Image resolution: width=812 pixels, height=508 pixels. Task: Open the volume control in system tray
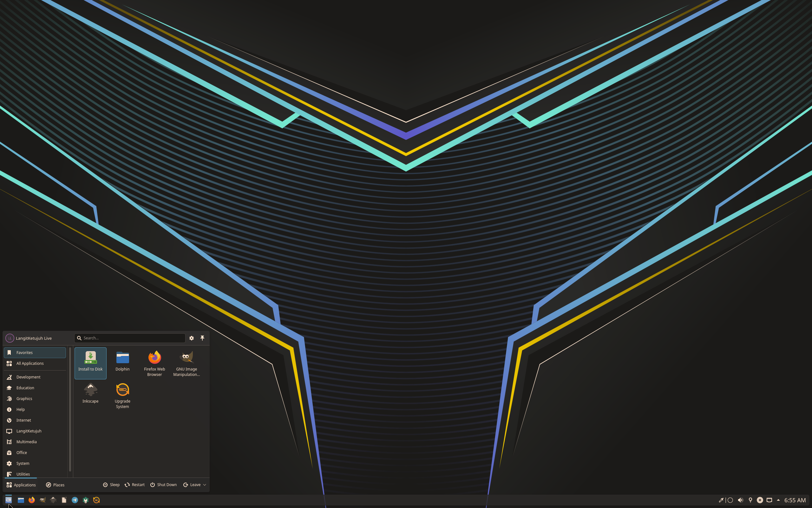741,500
